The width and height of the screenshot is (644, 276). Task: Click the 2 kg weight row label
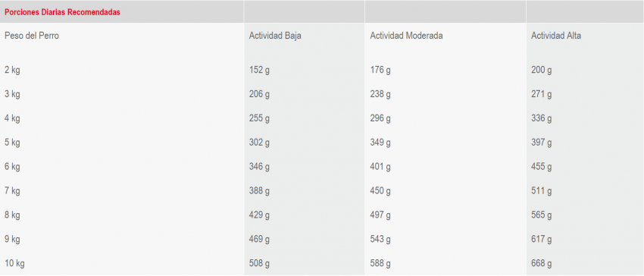coord(12,70)
